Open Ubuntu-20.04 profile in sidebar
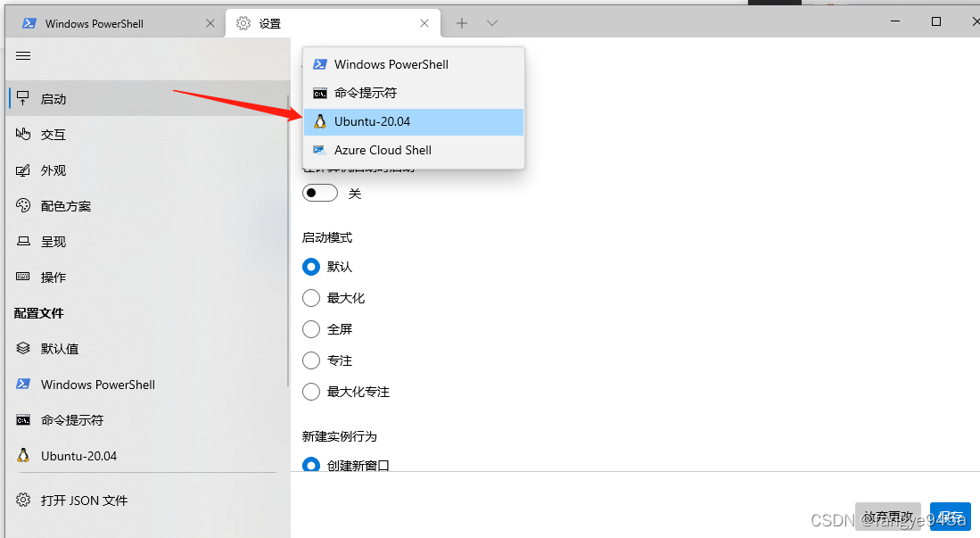The width and height of the screenshot is (980, 538). 149,455
